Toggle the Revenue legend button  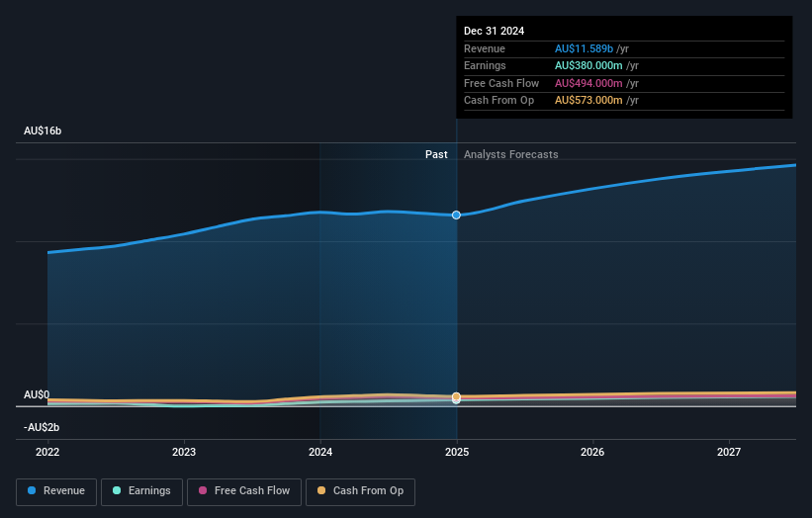click(x=56, y=491)
